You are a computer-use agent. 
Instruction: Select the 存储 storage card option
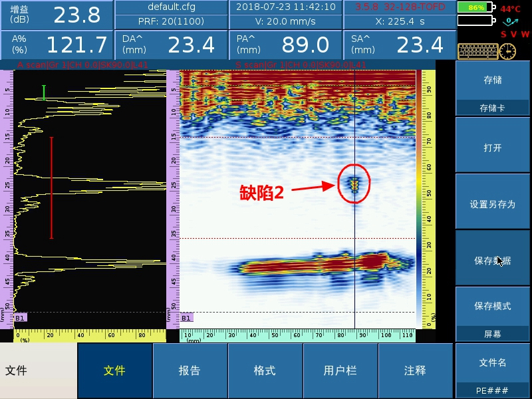492,88
